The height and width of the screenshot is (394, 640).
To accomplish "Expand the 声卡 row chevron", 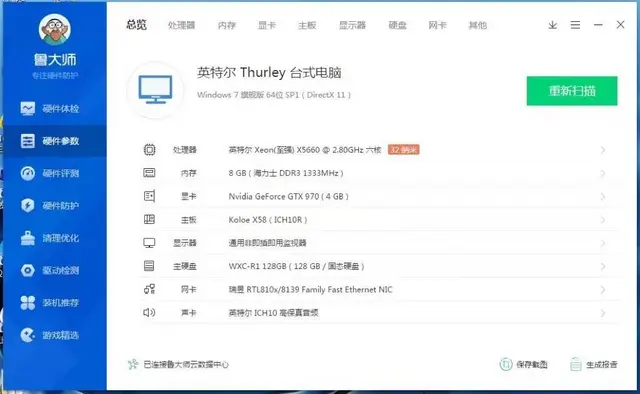I will pyautogui.click(x=603, y=313).
